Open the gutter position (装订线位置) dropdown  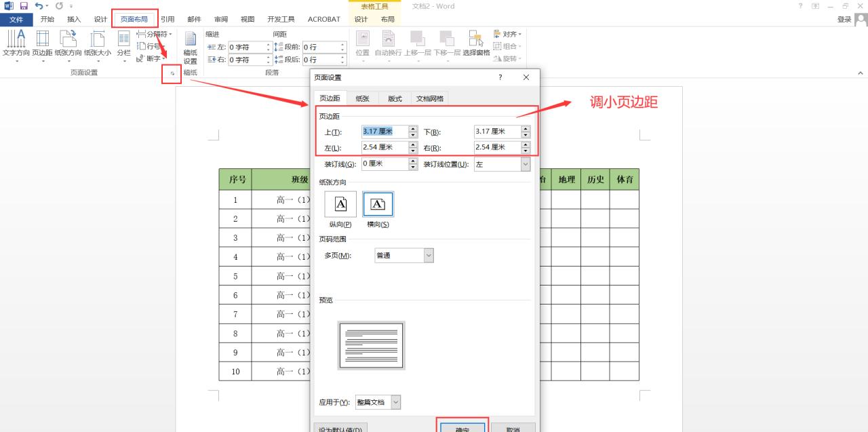click(502, 164)
